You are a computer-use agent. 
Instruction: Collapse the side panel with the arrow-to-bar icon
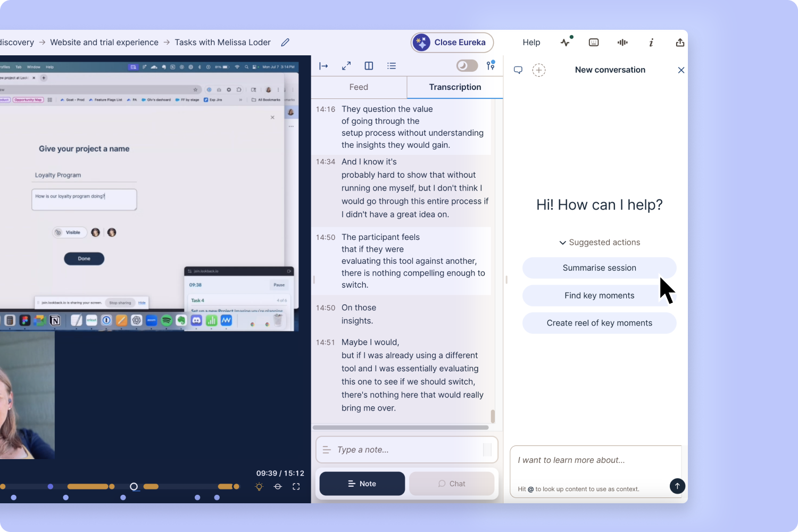click(x=323, y=66)
